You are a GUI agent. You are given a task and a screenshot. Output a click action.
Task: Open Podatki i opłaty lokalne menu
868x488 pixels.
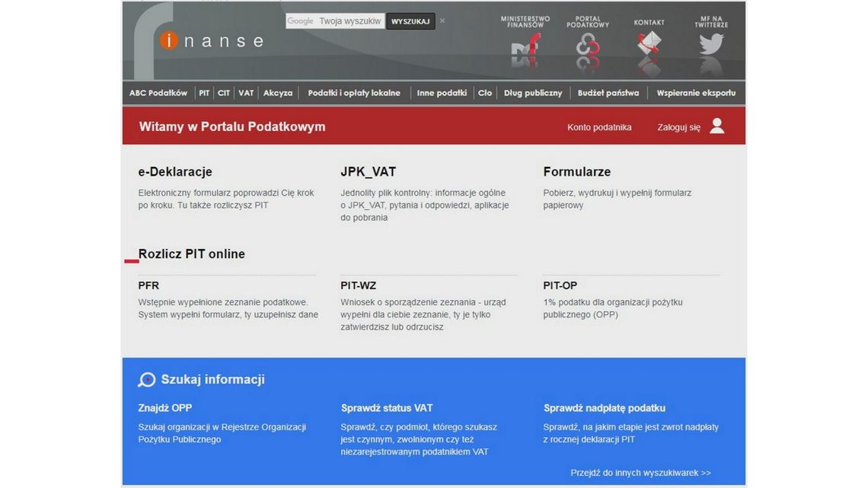pos(354,93)
